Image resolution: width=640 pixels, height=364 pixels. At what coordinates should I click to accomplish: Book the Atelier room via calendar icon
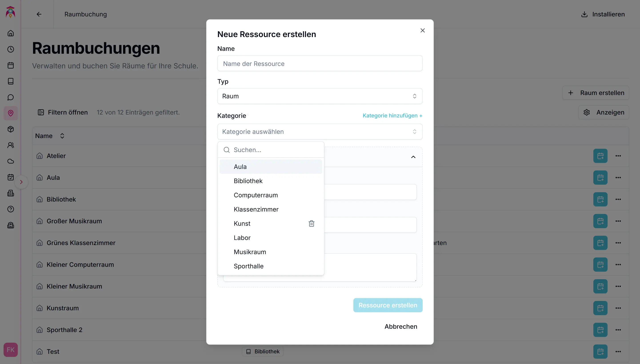tap(600, 156)
